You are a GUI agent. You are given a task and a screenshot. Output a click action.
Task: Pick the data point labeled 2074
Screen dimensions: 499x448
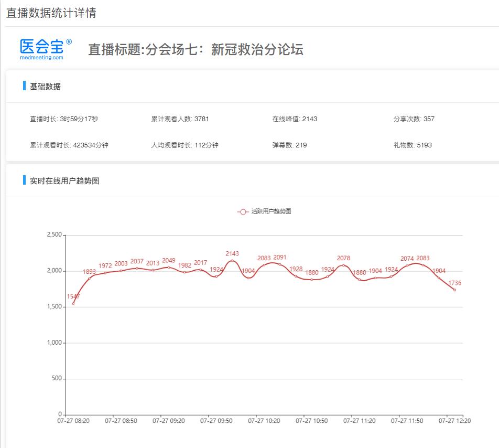pyautogui.click(x=407, y=265)
